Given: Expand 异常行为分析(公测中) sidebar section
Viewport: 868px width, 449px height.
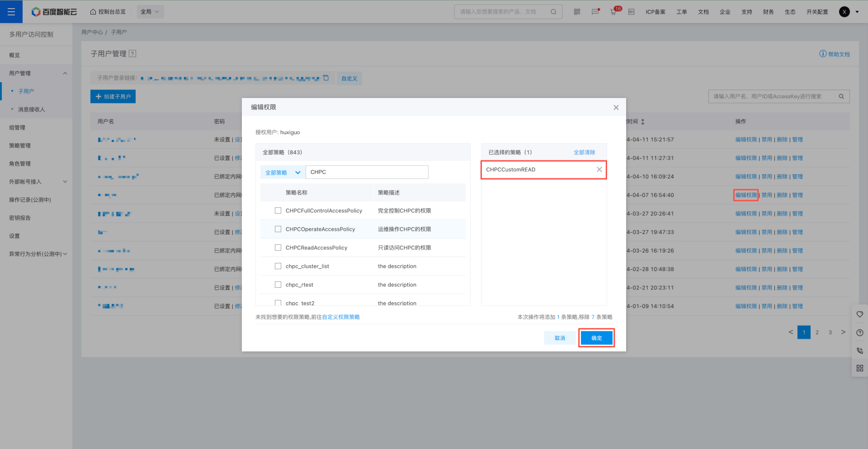Looking at the screenshot, I should [66, 254].
